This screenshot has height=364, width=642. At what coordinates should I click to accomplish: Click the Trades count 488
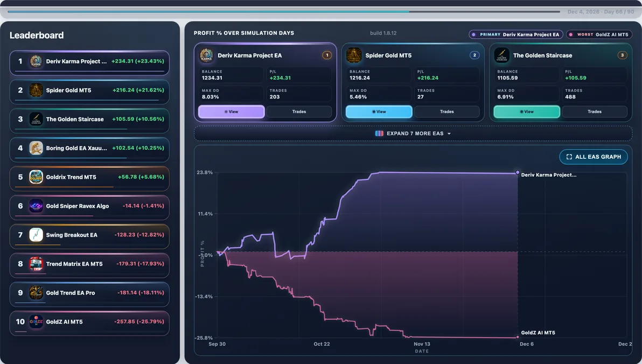(x=570, y=97)
